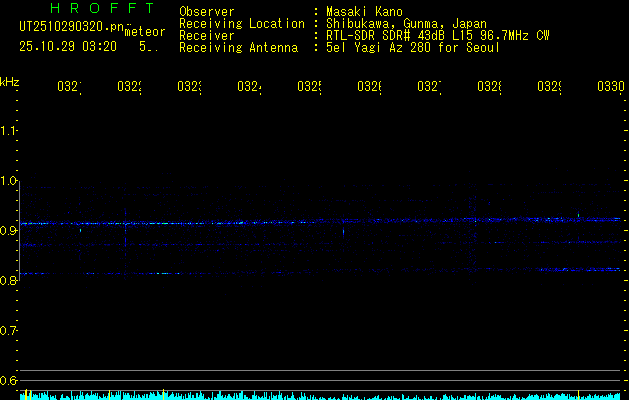Viewport: 629px width, 400px height.
Task: Click the leftmost time marker on axis
Action: click(x=68, y=87)
